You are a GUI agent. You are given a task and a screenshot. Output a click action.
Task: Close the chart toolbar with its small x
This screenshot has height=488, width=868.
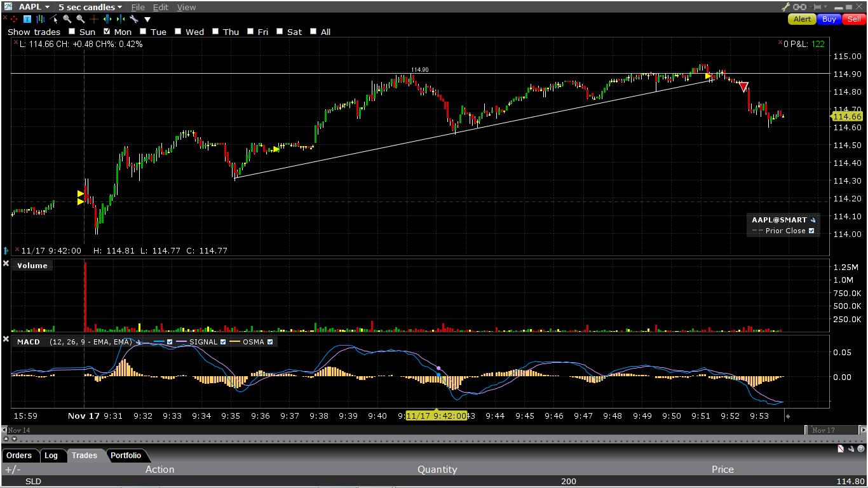point(5,17)
